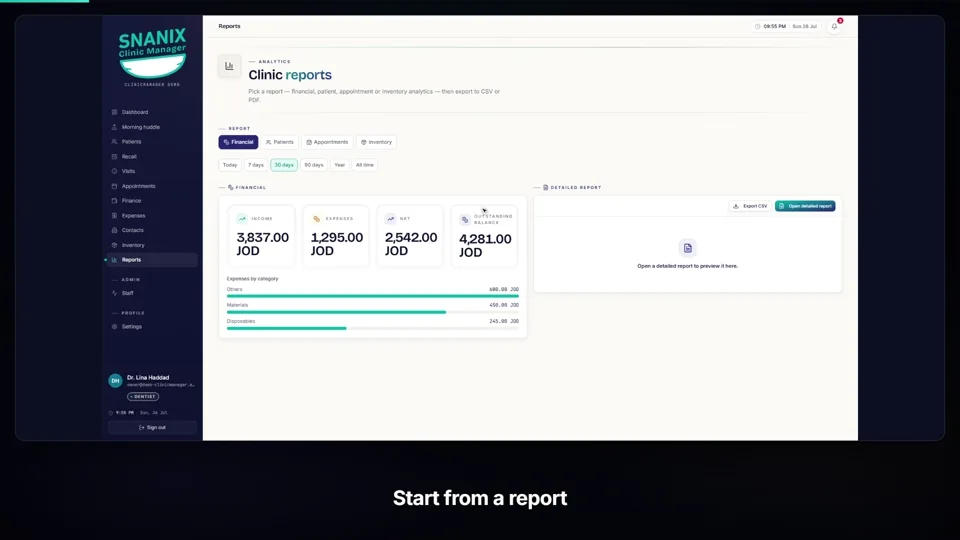The image size is (960, 540).
Task: Go to Patients in the sidebar
Action: 152,141
